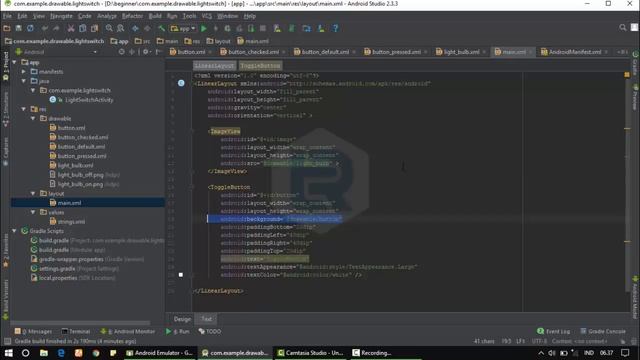
Task: Click the Redo arrow icon
Action: click(56, 28)
